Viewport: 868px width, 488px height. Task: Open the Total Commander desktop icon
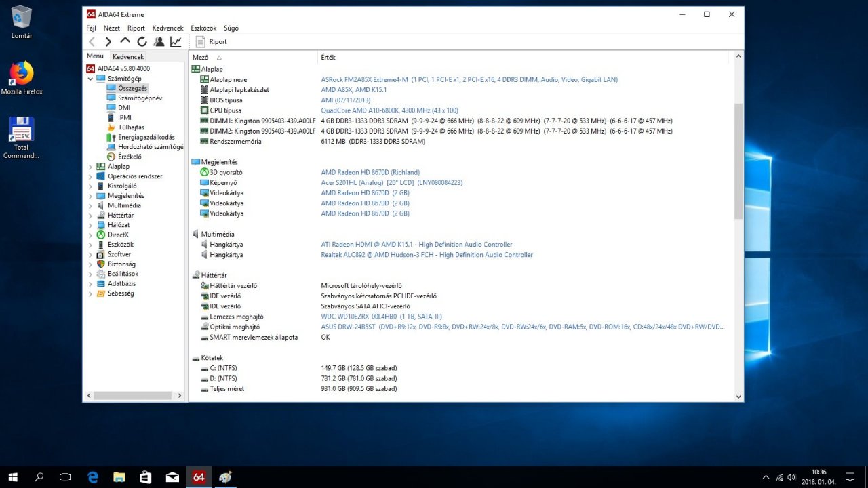click(x=22, y=138)
